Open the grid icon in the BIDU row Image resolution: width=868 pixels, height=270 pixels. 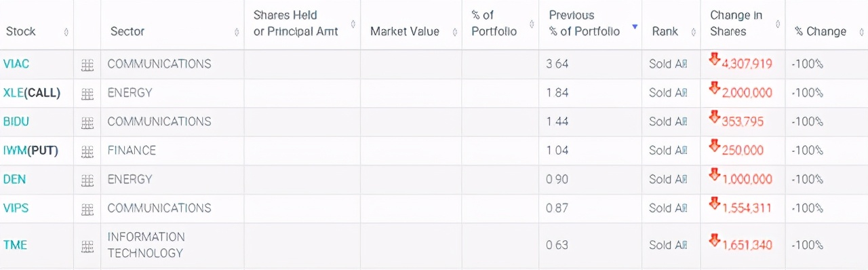click(87, 123)
